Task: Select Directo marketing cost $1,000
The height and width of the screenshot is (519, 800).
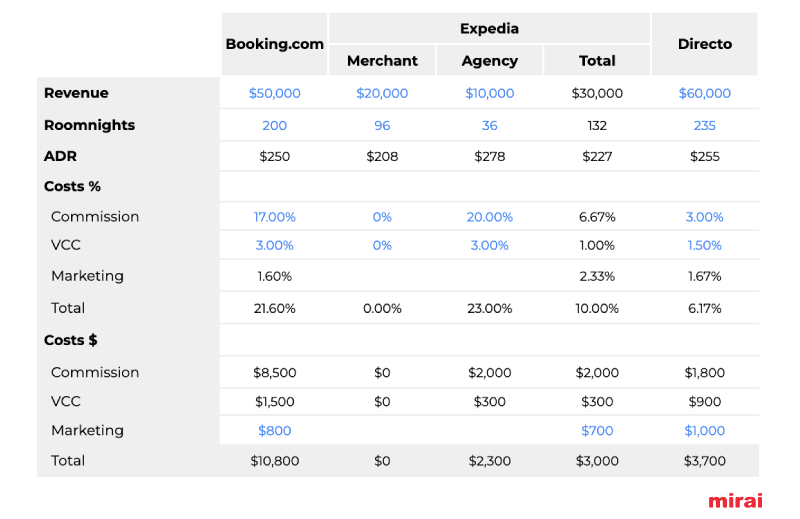Action: [705, 431]
